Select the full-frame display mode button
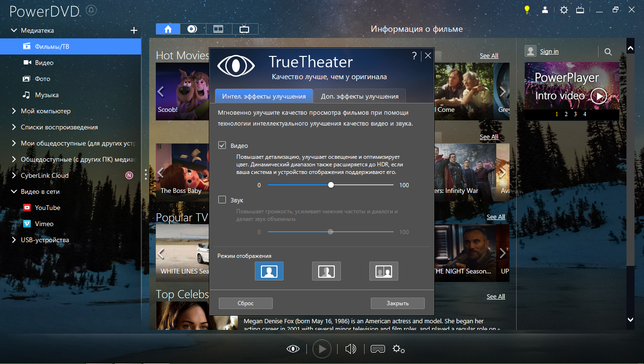The image size is (644, 364). coord(269,271)
